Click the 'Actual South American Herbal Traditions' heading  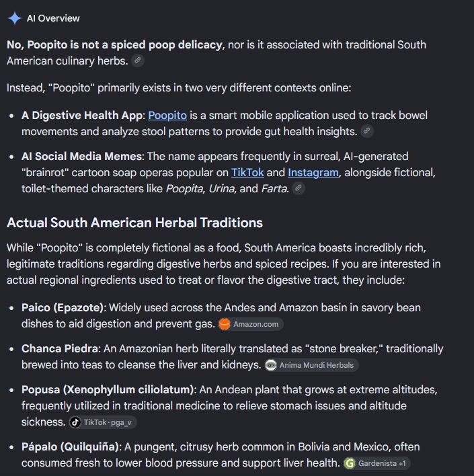tap(134, 223)
